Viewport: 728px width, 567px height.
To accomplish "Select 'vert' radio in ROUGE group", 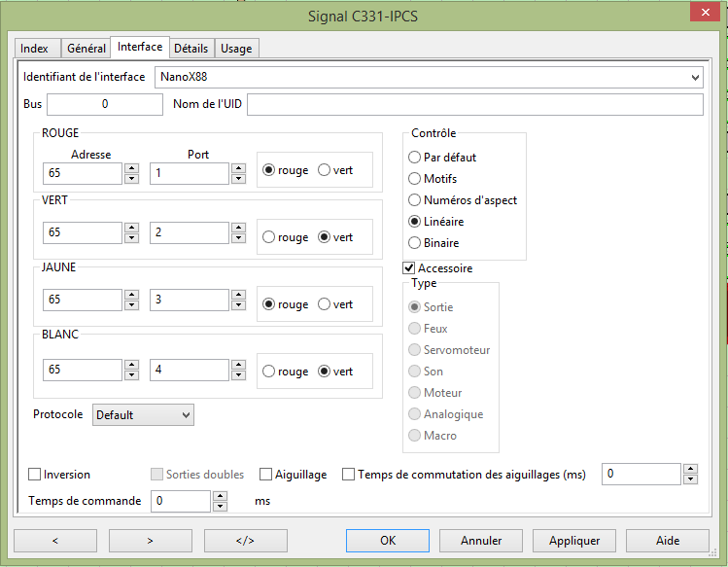I will click(325, 170).
